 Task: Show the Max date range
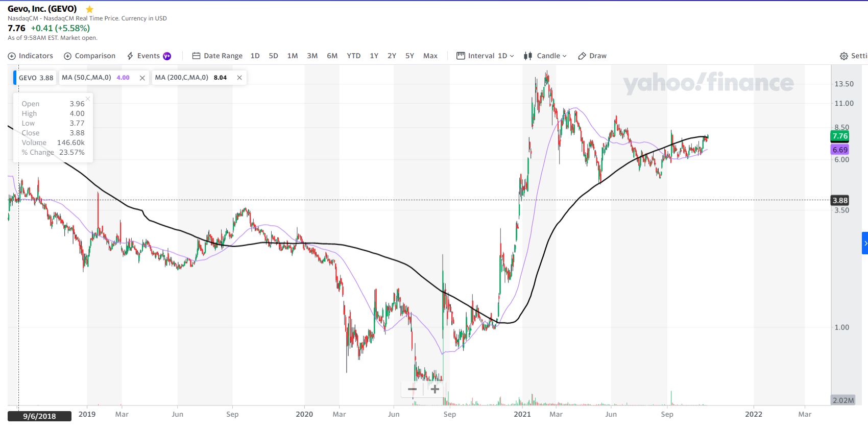[x=430, y=56]
